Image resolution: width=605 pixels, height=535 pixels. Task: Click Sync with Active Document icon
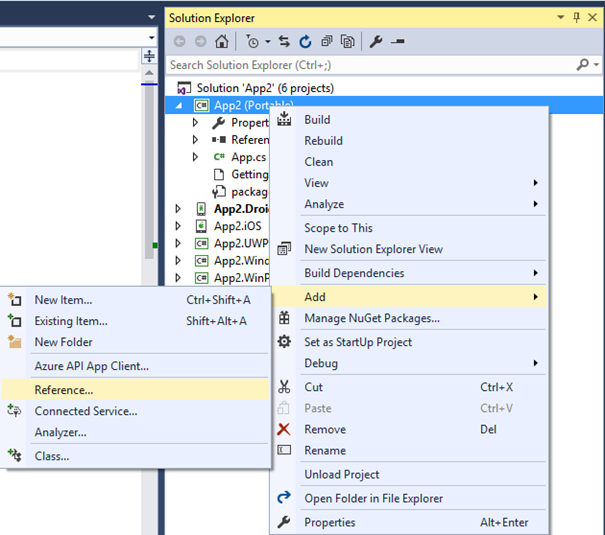(284, 41)
